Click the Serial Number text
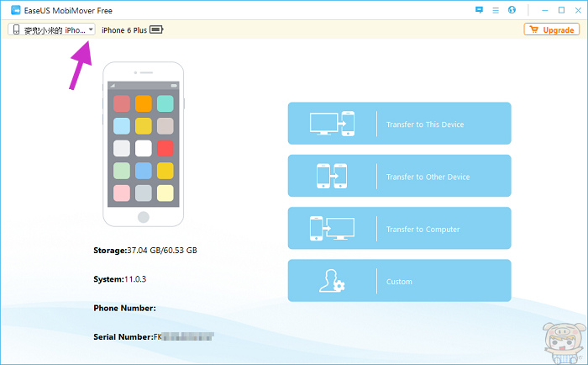The width and height of the screenshot is (588, 365). coord(154,337)
